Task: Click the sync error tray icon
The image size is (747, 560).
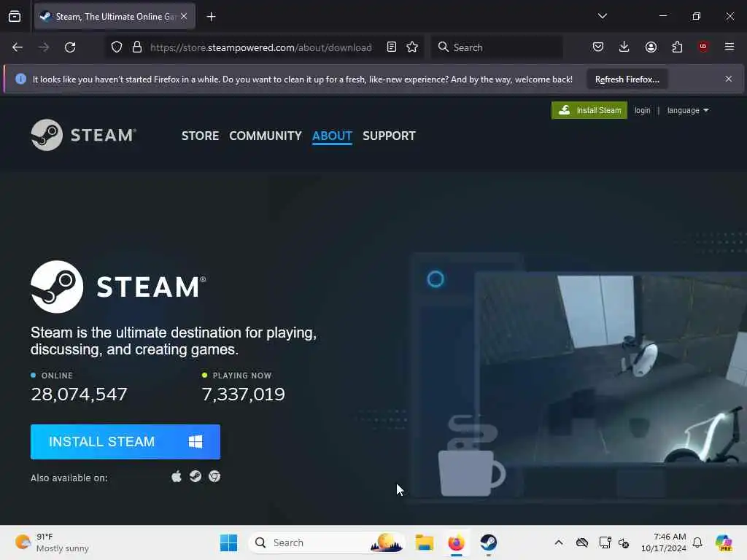Action: pyautogui.click(x=624, y=542)
